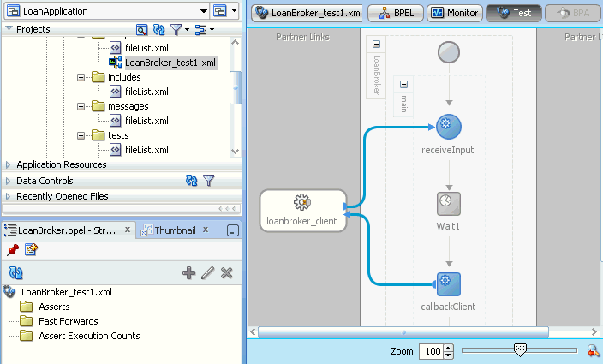Click the application menu icon beside LoanApplication

[x=220, y=11]
